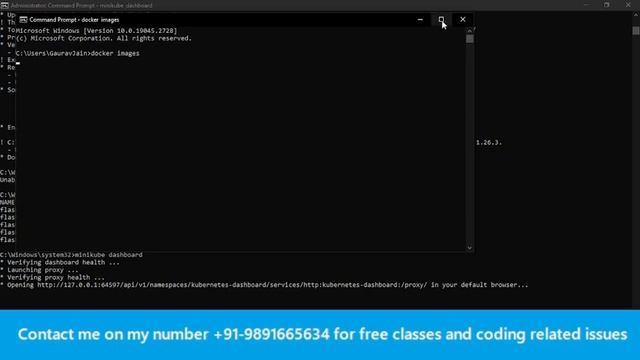Click the docker images window's Command Prompt icon

(23, 20)
